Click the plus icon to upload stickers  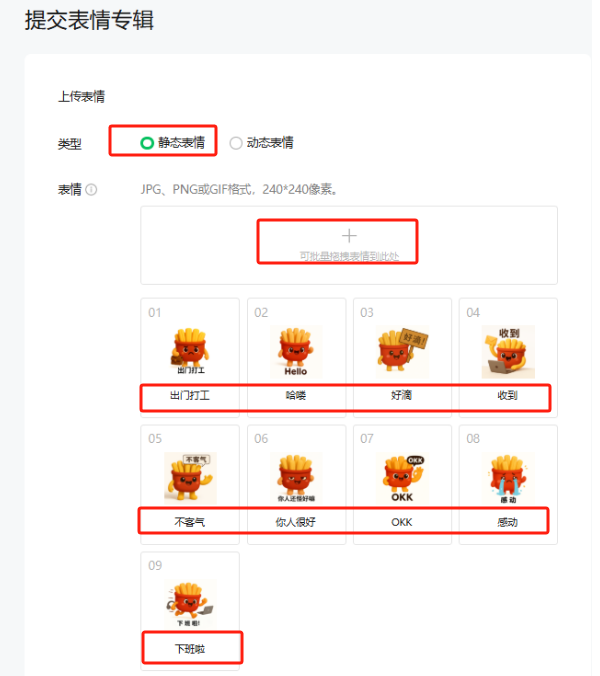pos(349,236)
